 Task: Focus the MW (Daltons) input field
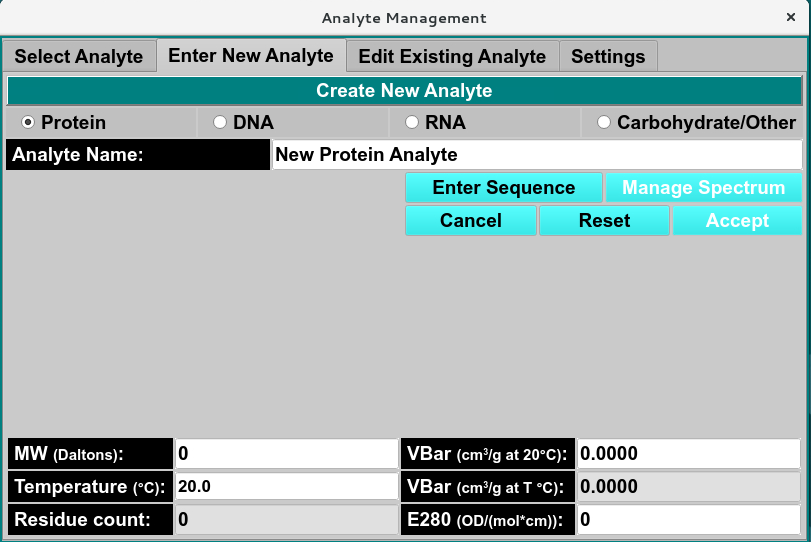(x=286, y=454)
